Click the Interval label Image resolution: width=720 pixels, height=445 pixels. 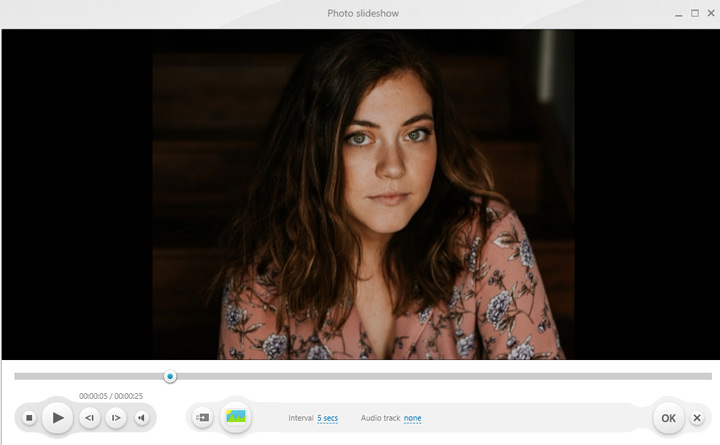tap(301, 418)
